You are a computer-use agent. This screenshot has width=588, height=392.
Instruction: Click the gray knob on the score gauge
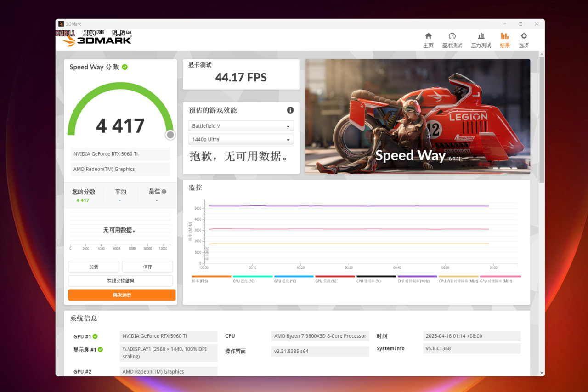[x=170, y=135]
